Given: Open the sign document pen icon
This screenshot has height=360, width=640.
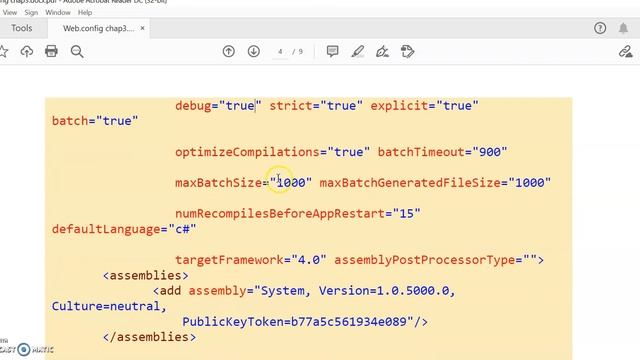Looking at the screenshot, I should coord(382,51).
